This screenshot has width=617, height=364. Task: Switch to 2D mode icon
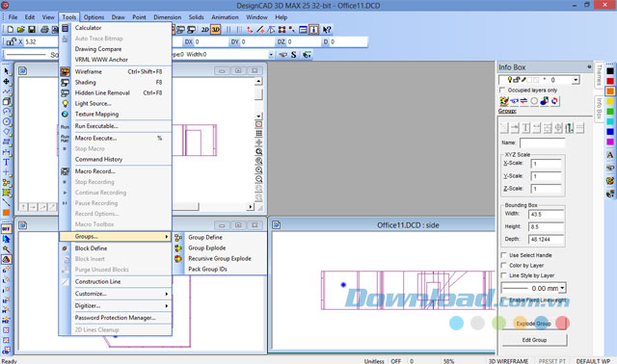click(x=205, y=30)
